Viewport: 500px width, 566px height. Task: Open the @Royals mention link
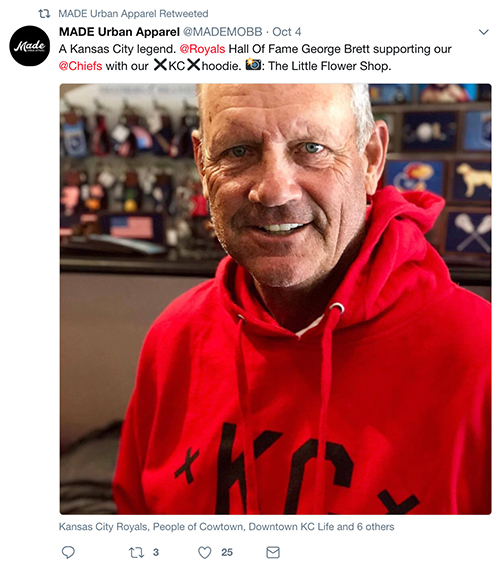coord(202,49)
